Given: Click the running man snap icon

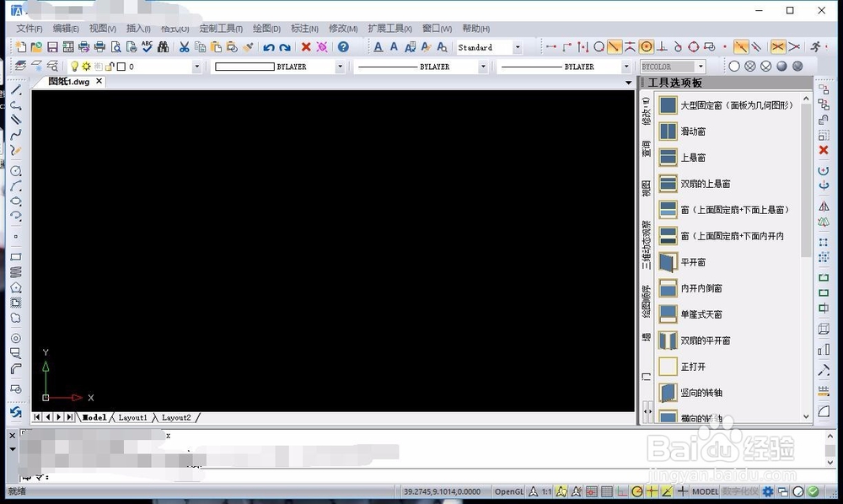Looking at the screenshot, I should (x=816, y=47).
